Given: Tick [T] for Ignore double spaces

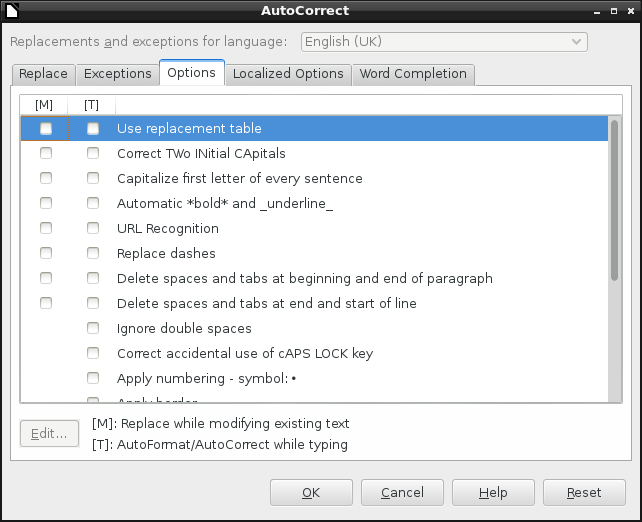Looking at the screenshot, I should [x=93, y=329].
